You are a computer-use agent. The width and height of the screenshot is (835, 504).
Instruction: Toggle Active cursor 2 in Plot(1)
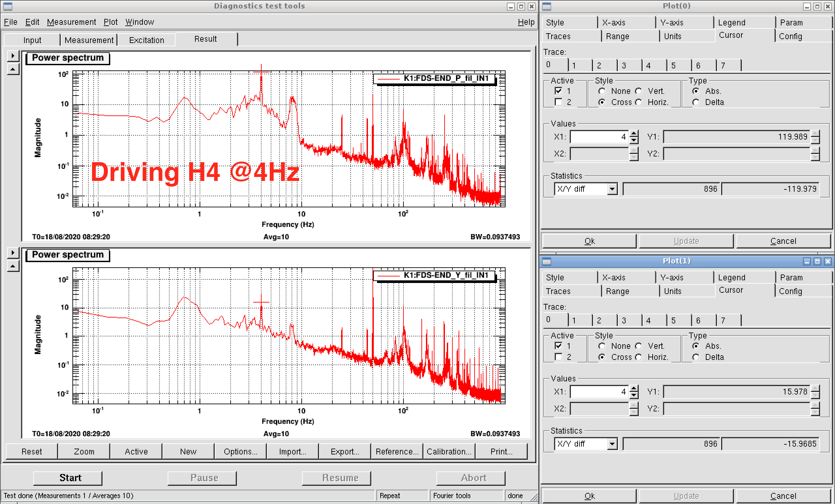tap(558, 357)
